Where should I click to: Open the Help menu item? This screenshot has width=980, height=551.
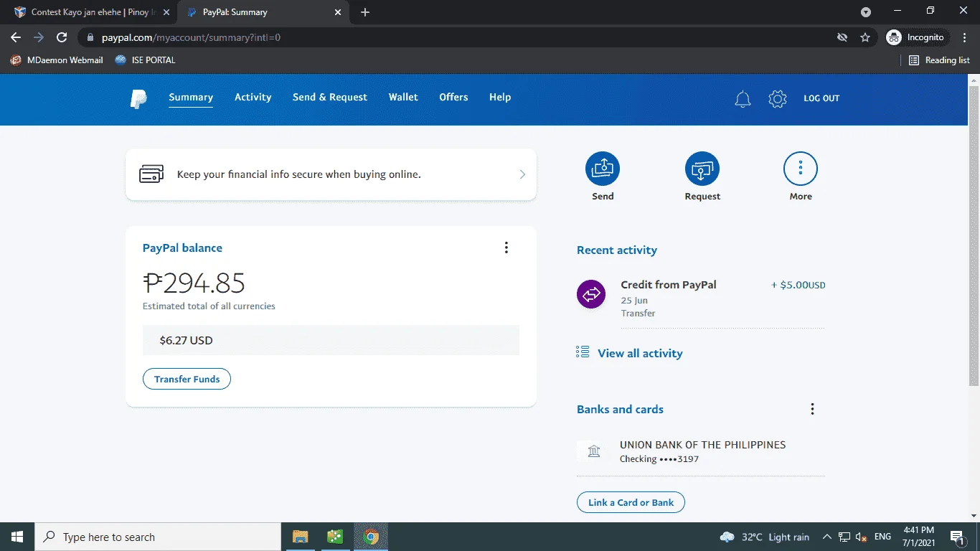[x=500, y=98]
